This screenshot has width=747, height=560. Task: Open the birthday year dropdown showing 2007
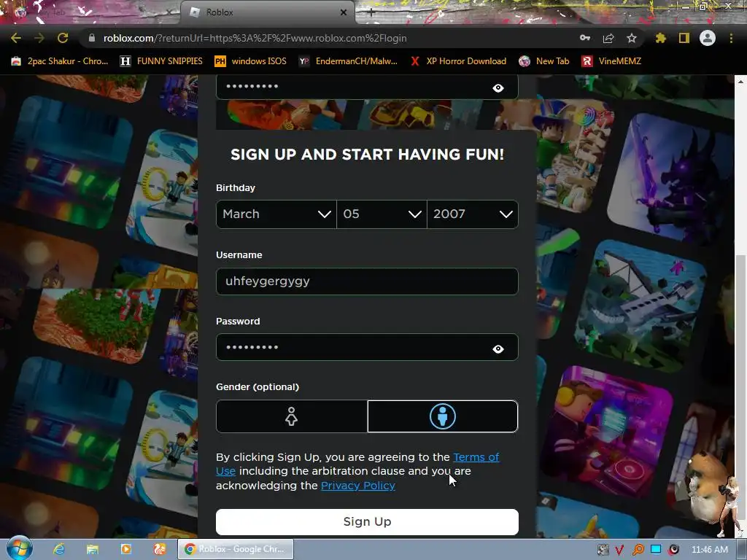point(473,214)
